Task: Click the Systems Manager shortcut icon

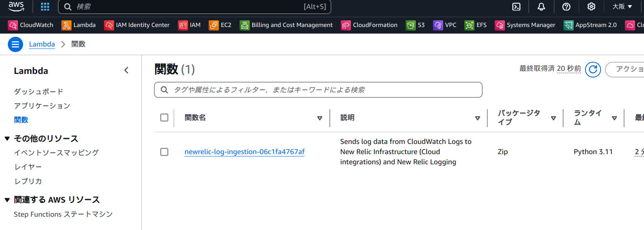Action: pyautogui.click(x=500, y=25)
